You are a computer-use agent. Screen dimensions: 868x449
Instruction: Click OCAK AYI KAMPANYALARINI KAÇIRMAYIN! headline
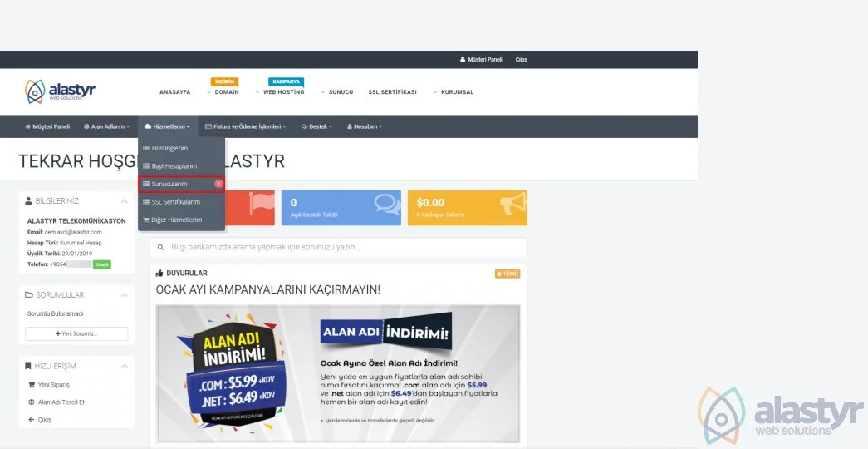click(268, 289)
